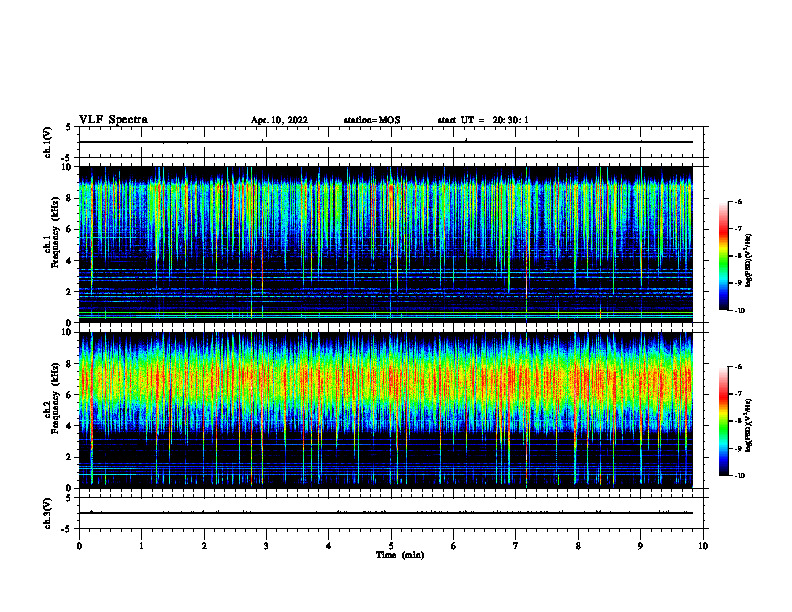Click the ch.1 spectrogram panel
The height and width of the screenshot is (612, 792).
coord(386,244)
